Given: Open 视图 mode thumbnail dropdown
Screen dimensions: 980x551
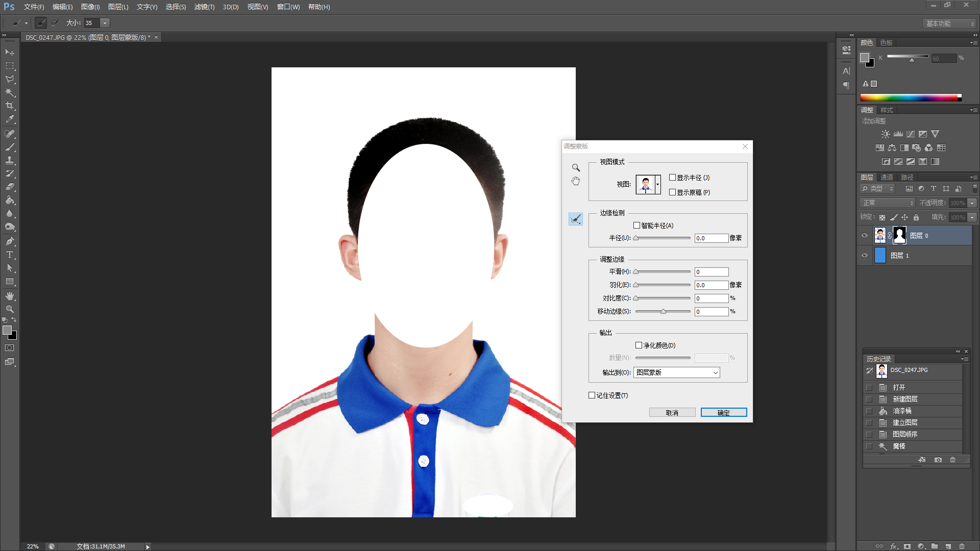Looking at the screenshot, I should pyautogui.click(x=657, y=184).
